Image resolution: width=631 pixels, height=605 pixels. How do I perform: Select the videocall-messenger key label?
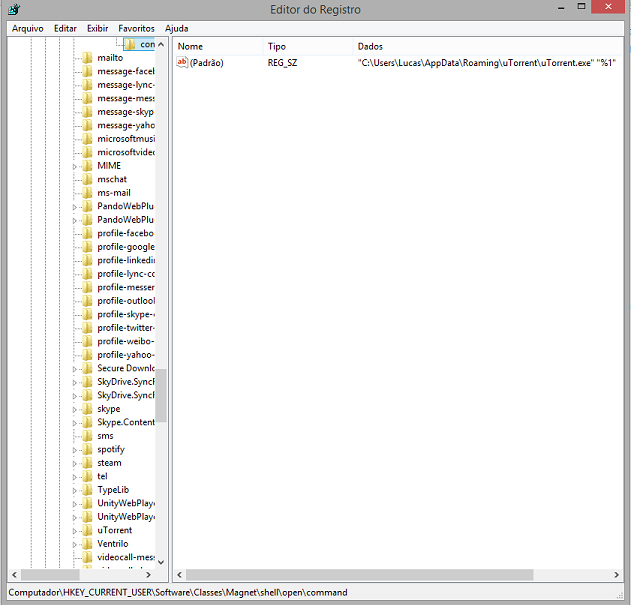tap(126, 557)
